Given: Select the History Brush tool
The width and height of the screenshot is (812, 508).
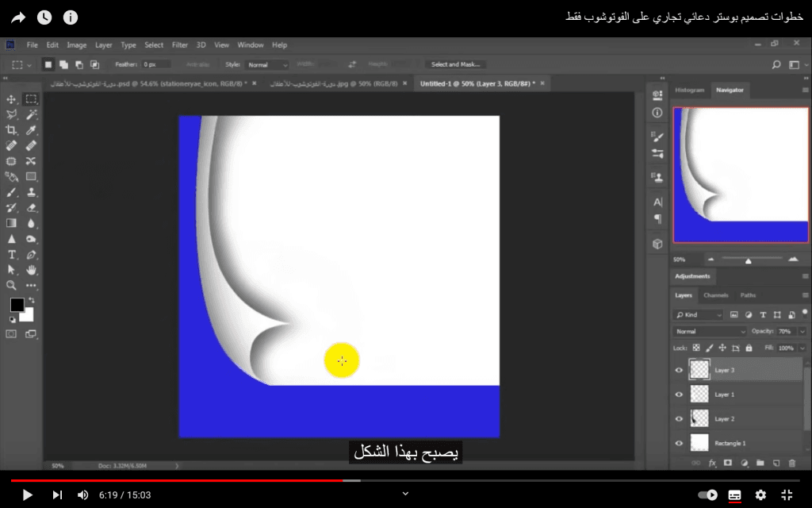Looking at the screenshot, I should pyautogui.click(x=11, y=208).
